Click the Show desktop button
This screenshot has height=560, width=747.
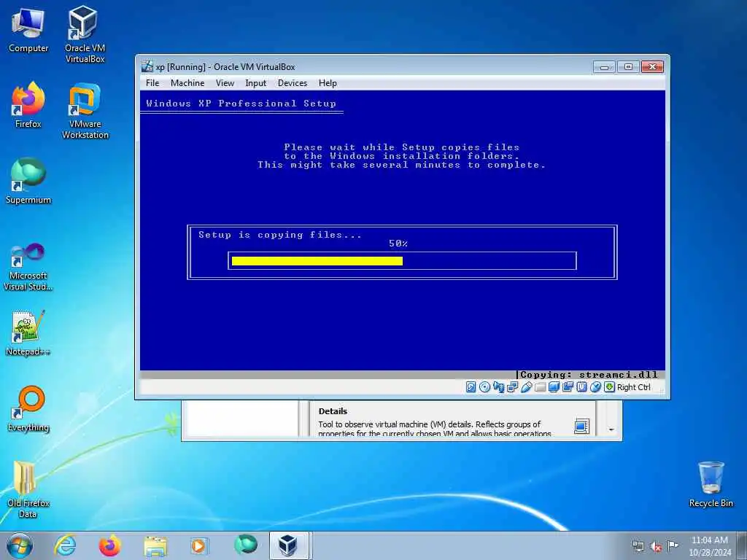pyautogui.click(x=742, y=545)
